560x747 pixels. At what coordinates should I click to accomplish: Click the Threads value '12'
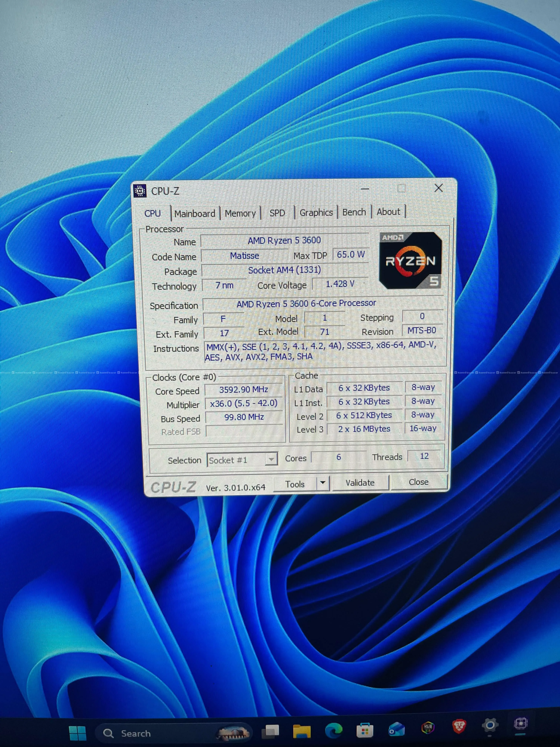pos(424,456)
